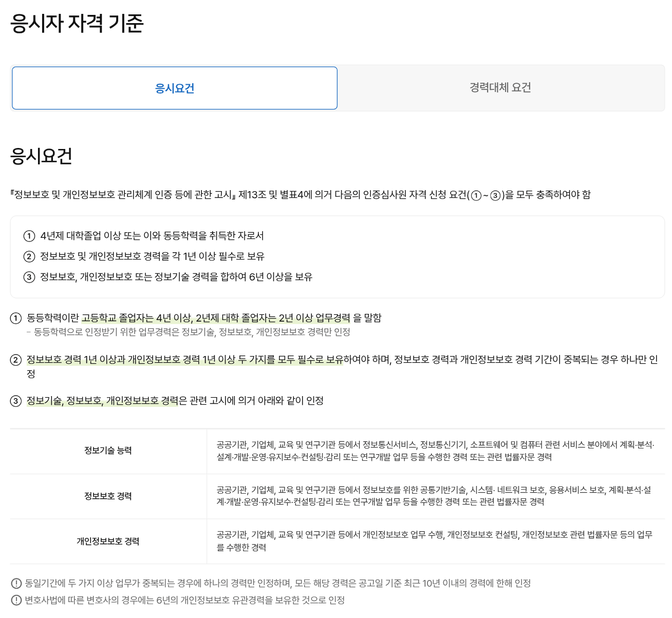Switch to the 경력대체 요건 tab
This screenshot has height=618, width=672.
[x=500, y=88]
